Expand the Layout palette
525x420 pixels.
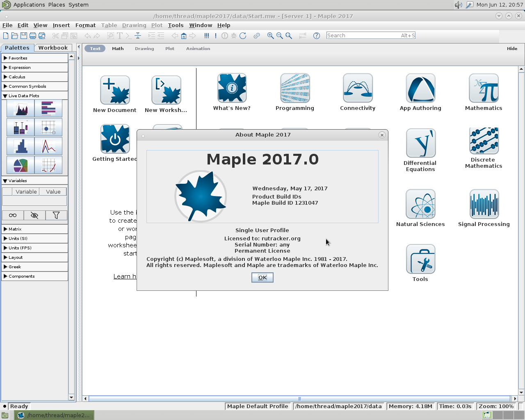(x=35, y=257)
